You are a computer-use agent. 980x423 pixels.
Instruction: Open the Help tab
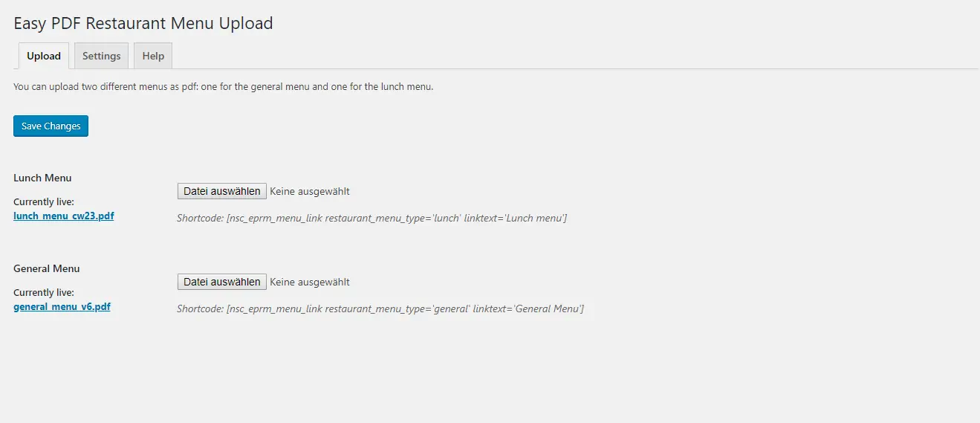click(153, 56)
